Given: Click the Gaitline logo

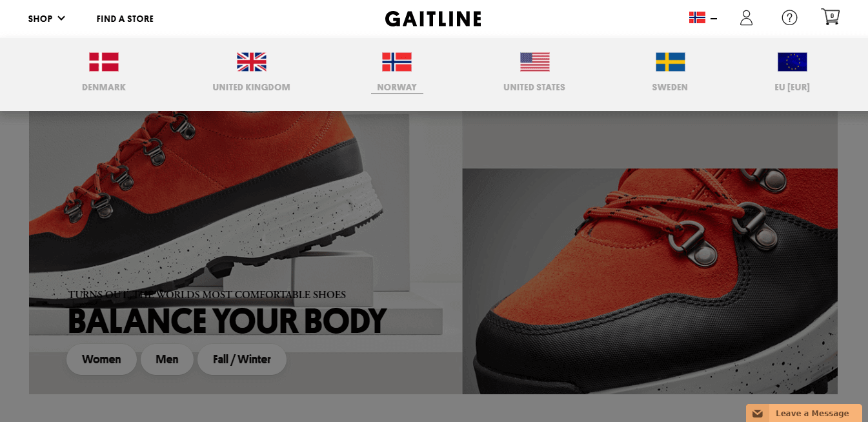Looking at the screenshot, I should coord(433,19).
